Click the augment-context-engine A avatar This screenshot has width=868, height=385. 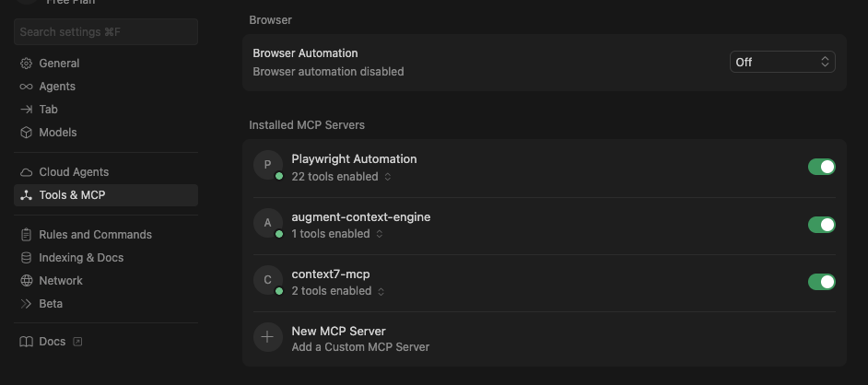[x=268, y=223]
